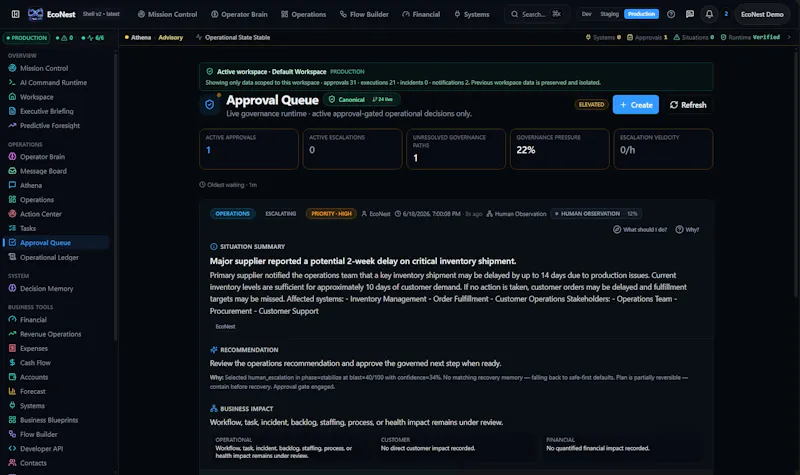Open Operations top menu
This screenshot has height=475, width=800.
point(303,14)
